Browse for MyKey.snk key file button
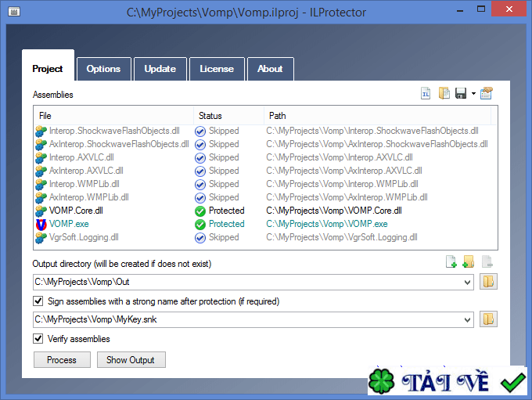 pos(488,319)
